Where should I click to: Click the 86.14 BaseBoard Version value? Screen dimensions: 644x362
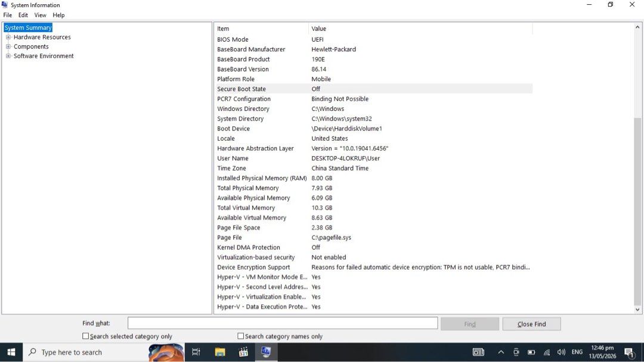[x=318, y=69]
